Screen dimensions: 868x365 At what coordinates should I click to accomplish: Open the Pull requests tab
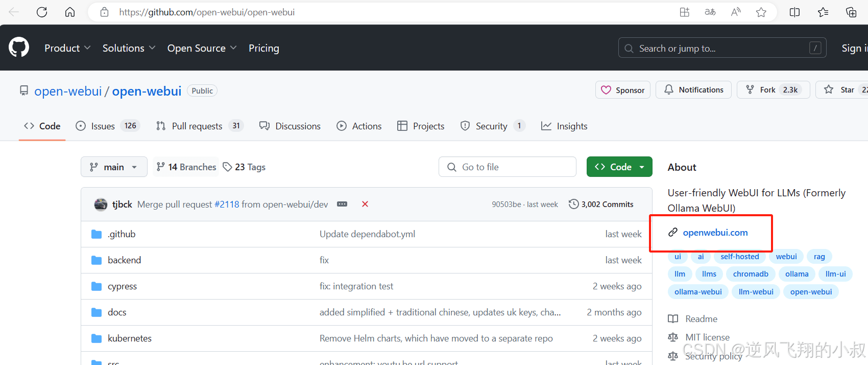coord(200,126)
